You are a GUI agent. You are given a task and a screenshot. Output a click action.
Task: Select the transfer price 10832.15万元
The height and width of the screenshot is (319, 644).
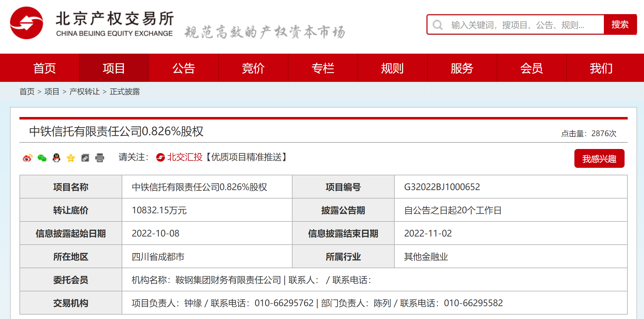pyautogui.click(x=159, y=210)
